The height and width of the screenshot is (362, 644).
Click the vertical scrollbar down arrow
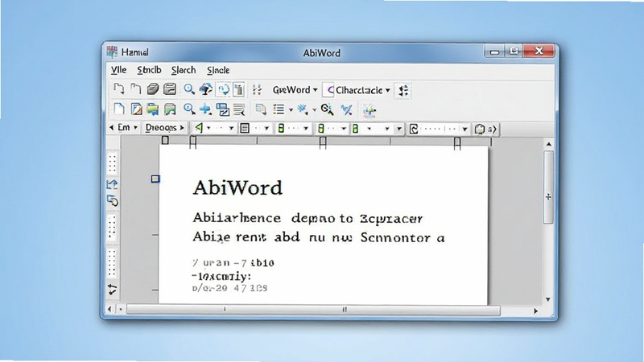pos(548,299)
